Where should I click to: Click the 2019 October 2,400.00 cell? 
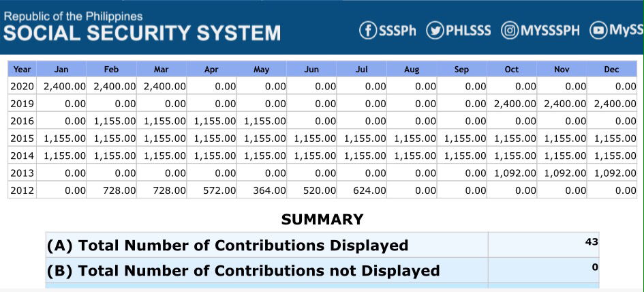pyautogui.click(x=515, y=104)
